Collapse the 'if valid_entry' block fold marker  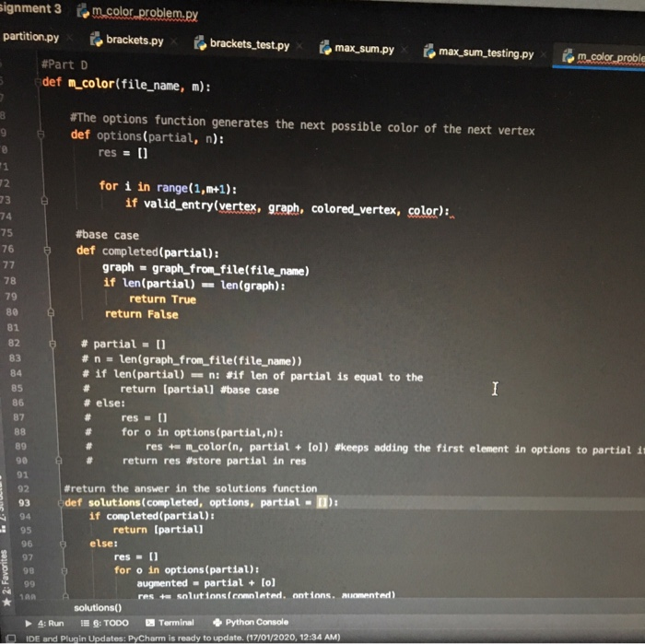click(44, 201)
